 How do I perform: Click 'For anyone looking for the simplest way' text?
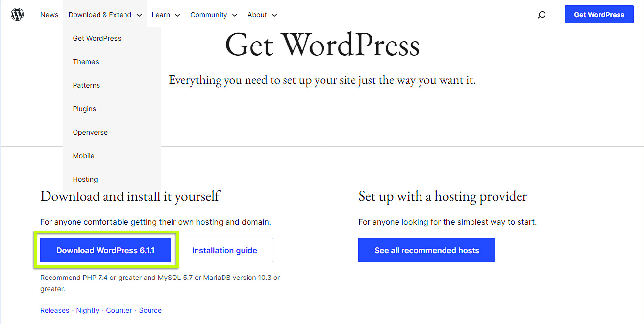(447, 222)
